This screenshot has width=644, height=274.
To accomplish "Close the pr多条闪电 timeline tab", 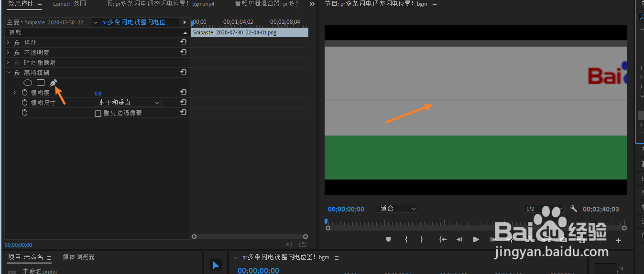I will [x=235, y=258].
